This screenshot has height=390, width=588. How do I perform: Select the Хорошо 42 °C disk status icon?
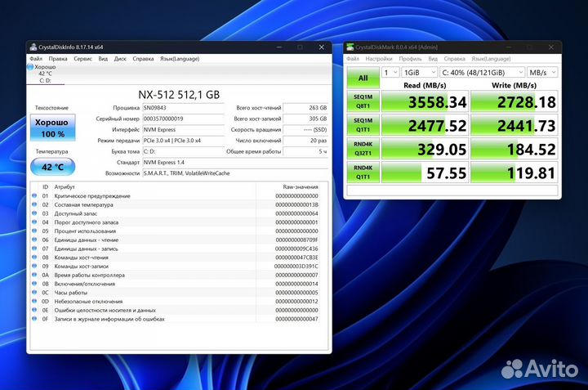coord(30,67)
